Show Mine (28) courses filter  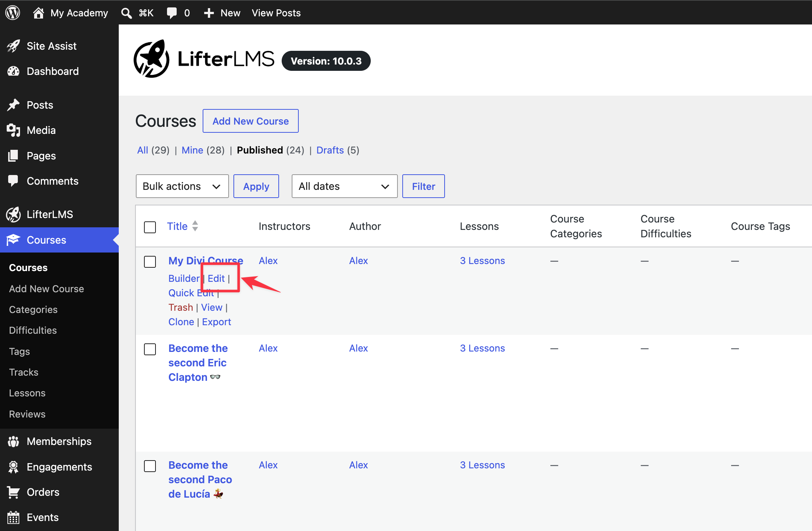click(x=203, y=150)
